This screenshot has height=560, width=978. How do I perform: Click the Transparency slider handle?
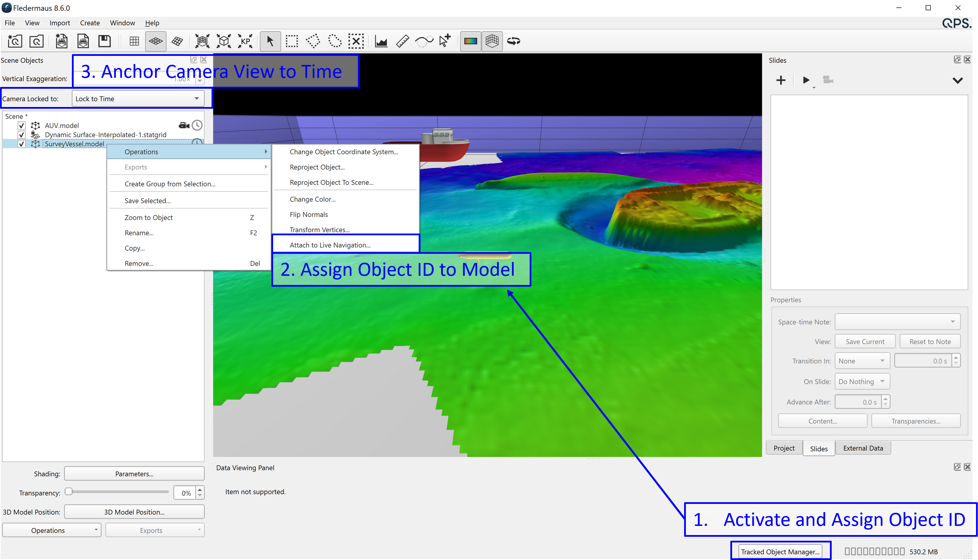(69, 492)
